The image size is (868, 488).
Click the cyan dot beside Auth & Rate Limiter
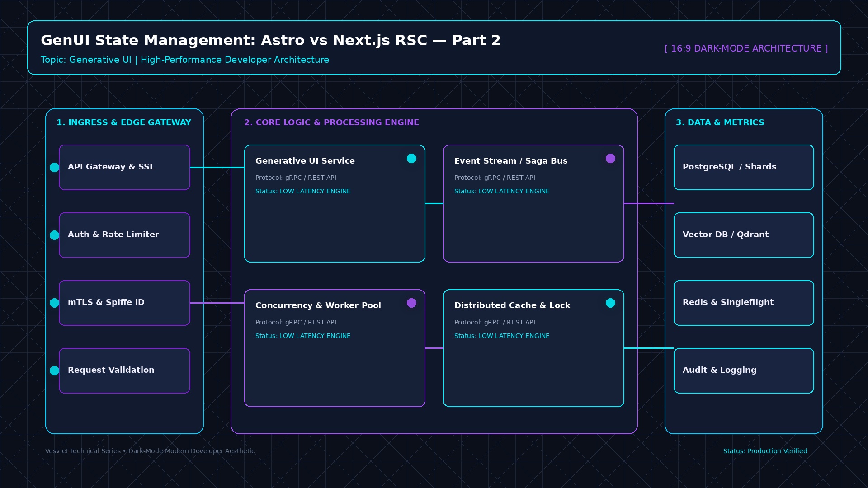click(x=54, y=235)
